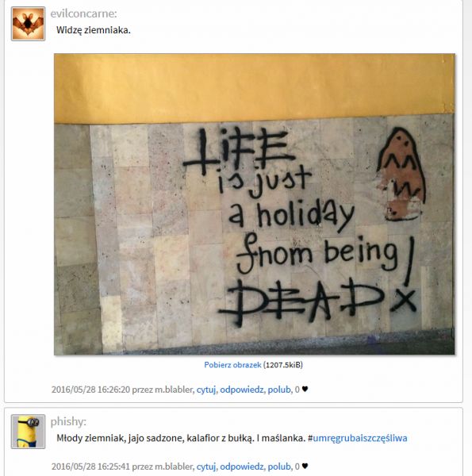Click the 1207.5kiB file size label
The width and height of the screenshot is (472, 476).
[x=283, y=365]
